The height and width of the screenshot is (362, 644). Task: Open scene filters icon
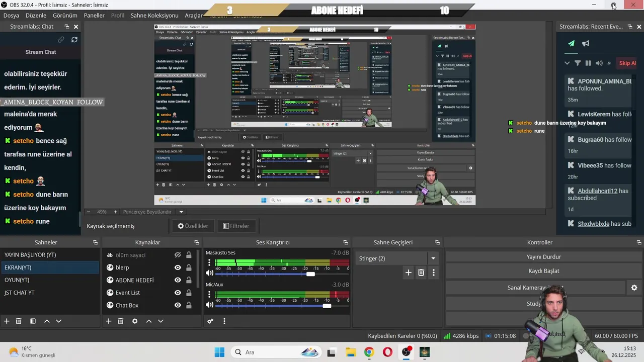(33, 321)
